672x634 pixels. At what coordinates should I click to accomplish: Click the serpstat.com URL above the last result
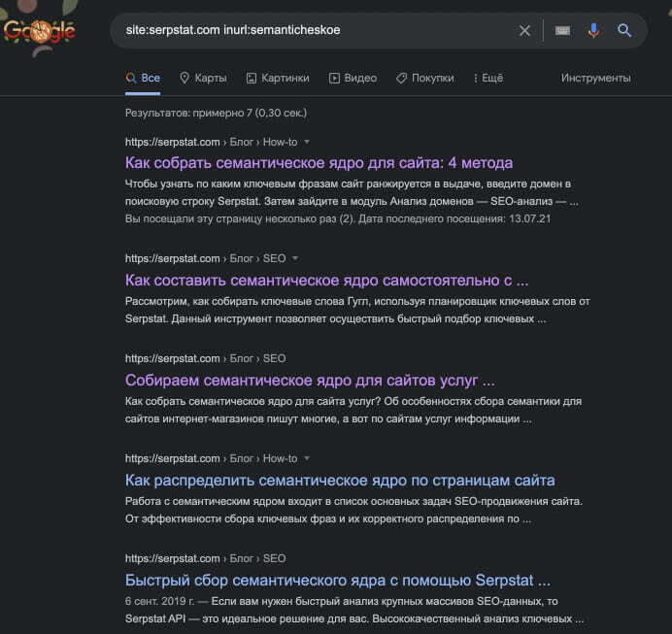point(172,558)
